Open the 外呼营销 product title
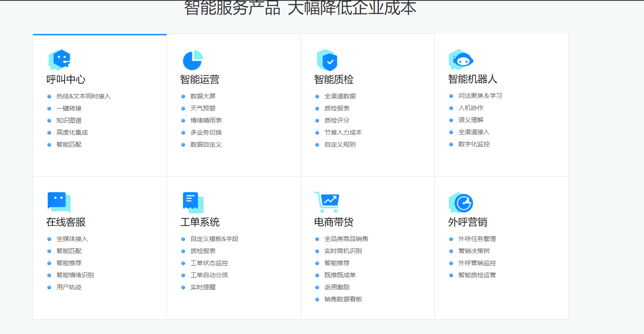The width and height of the screenshot is (644, 334). click(468, 222)
